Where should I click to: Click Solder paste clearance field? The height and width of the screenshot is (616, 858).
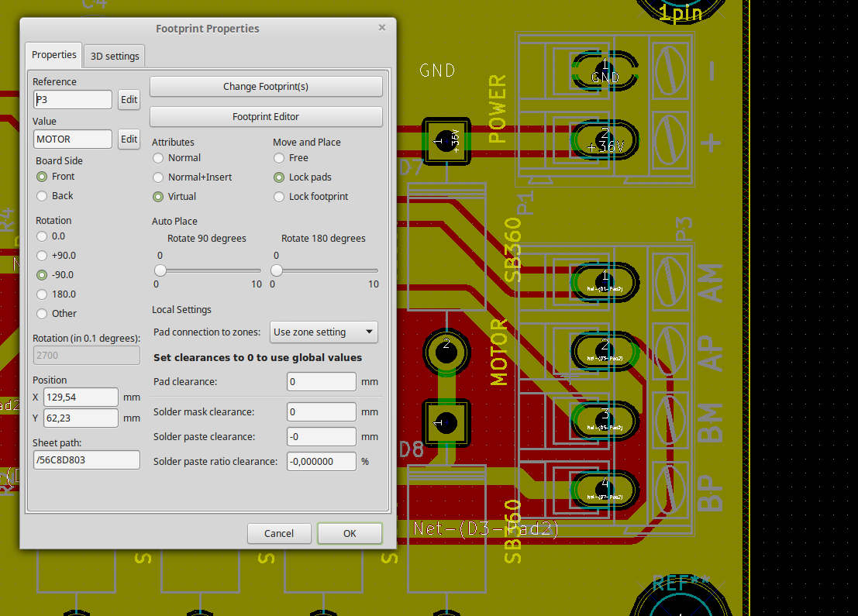click(x=321, y=436)
